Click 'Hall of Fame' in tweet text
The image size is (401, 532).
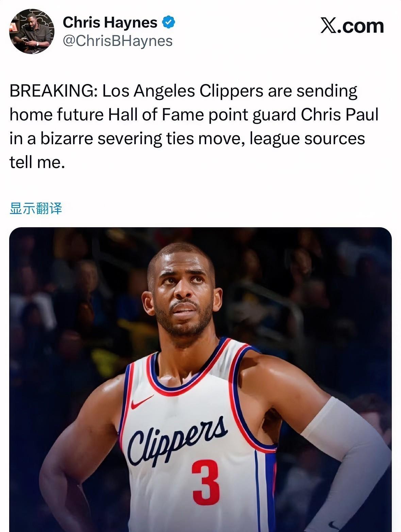pyautogui.click(x=156, y=115)
